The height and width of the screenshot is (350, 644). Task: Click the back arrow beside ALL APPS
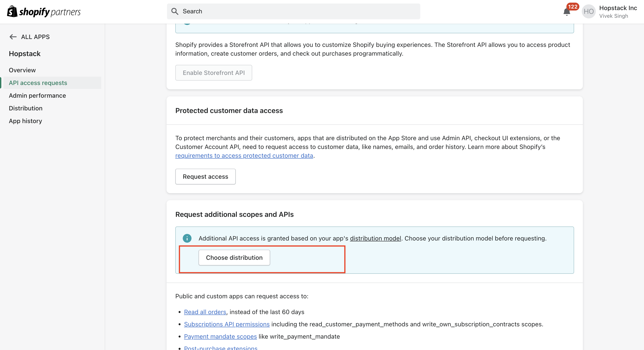point(13,37)
